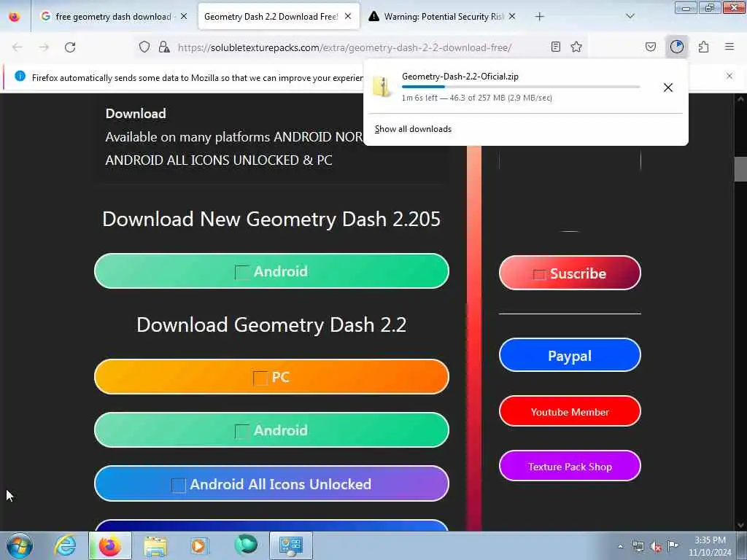List all tabs dropdown arrow
This screenshot has height=560, width=747.
[x=630, y=17]
